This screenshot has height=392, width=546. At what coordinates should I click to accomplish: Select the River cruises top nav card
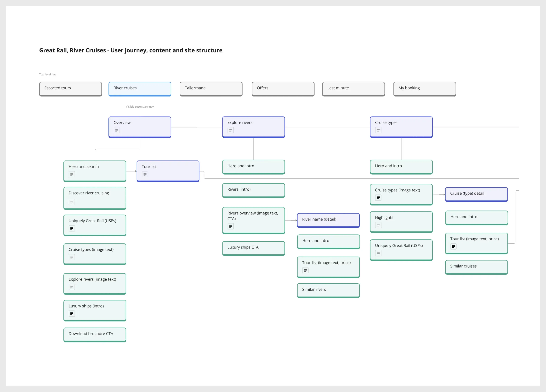tap(140, 89)
